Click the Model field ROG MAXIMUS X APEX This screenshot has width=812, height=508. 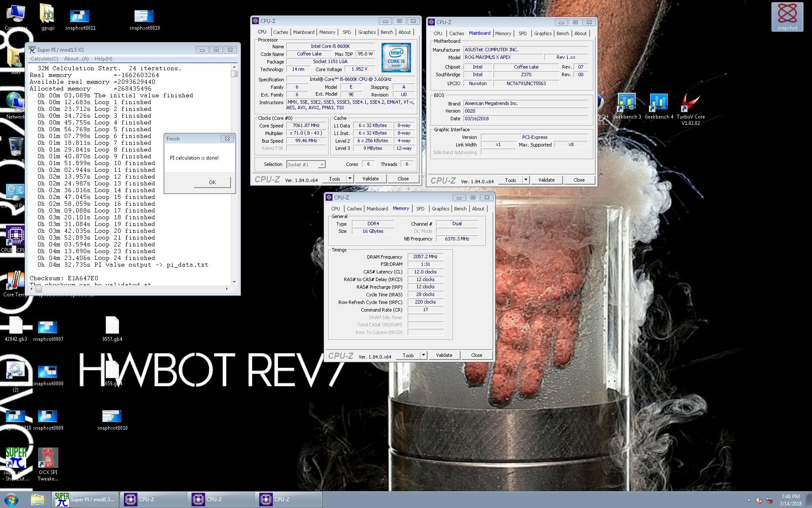tap(503, 57)
